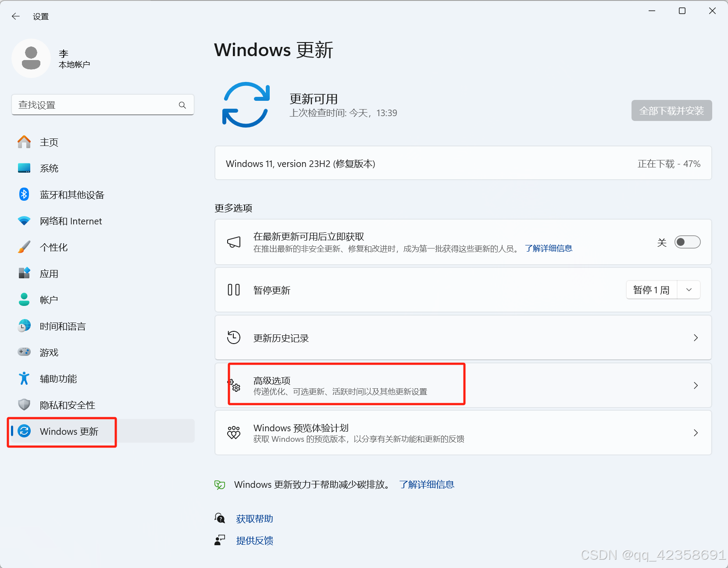Open 主页 in the sidebar

[x=103, y=142]
